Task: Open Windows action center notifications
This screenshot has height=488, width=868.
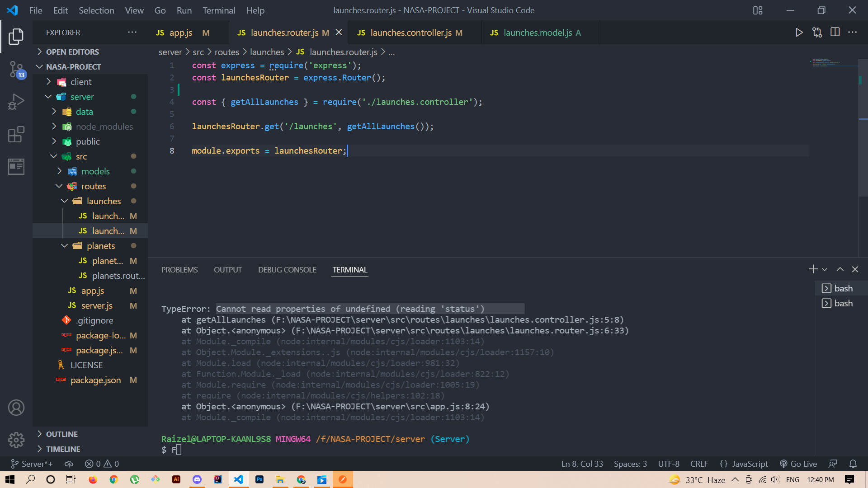Action: pyautogui.click(x=849, y=479)
